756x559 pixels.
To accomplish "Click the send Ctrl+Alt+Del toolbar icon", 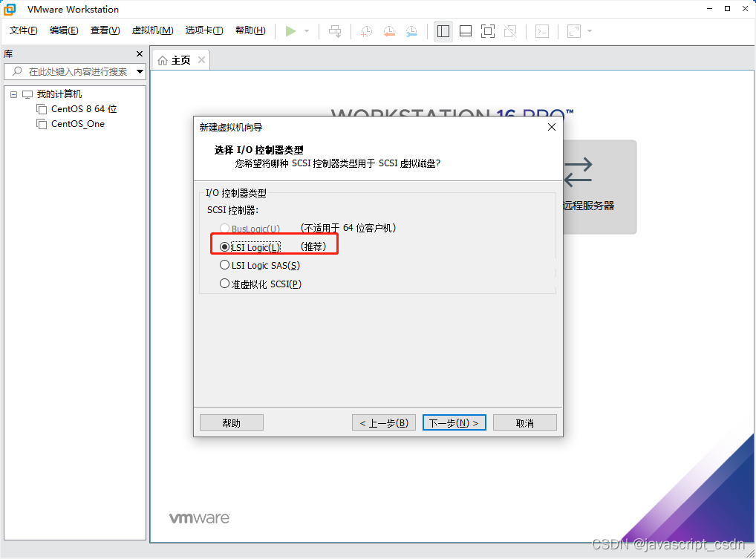I will [335, 31].
